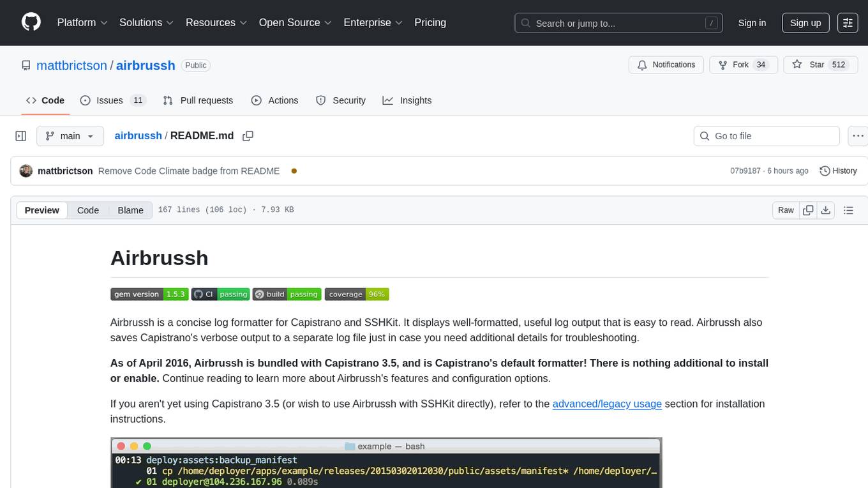This screenshot has height=488, width=868.
Task: Open the command palette icon
Action: pos(848,23)
